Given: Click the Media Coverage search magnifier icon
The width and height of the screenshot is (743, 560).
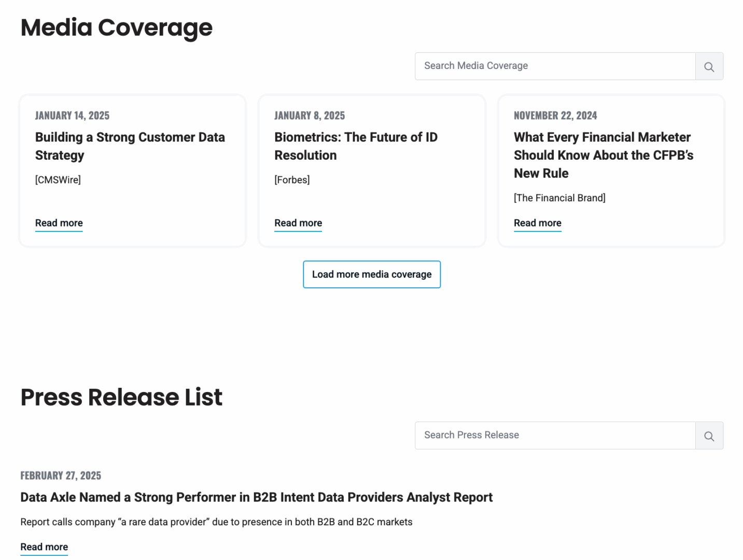Looking at the screenshot, I should pos(709,66).
